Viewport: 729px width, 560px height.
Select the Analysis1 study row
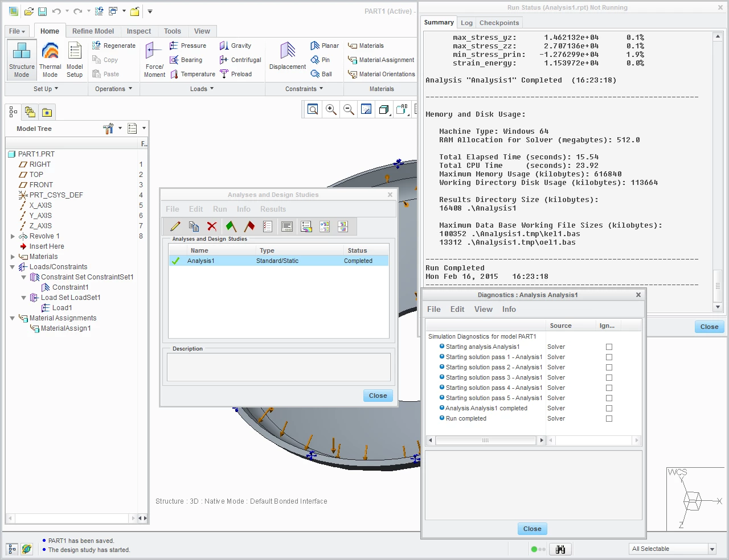pyautogui.click(x=279, y=261)
